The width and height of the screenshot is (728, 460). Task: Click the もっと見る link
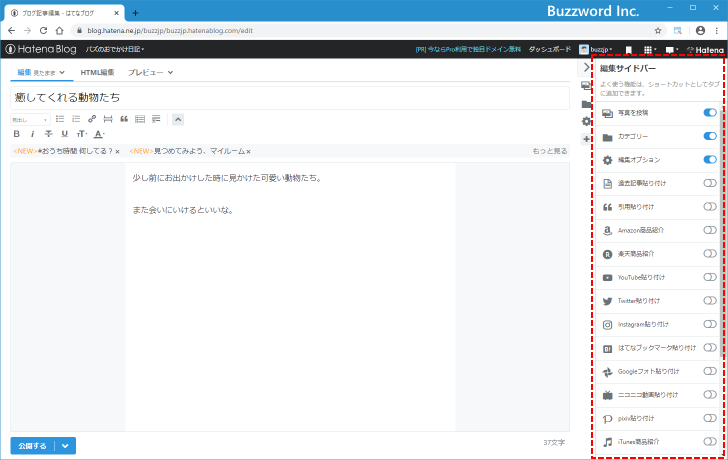[x=550, y=151]
